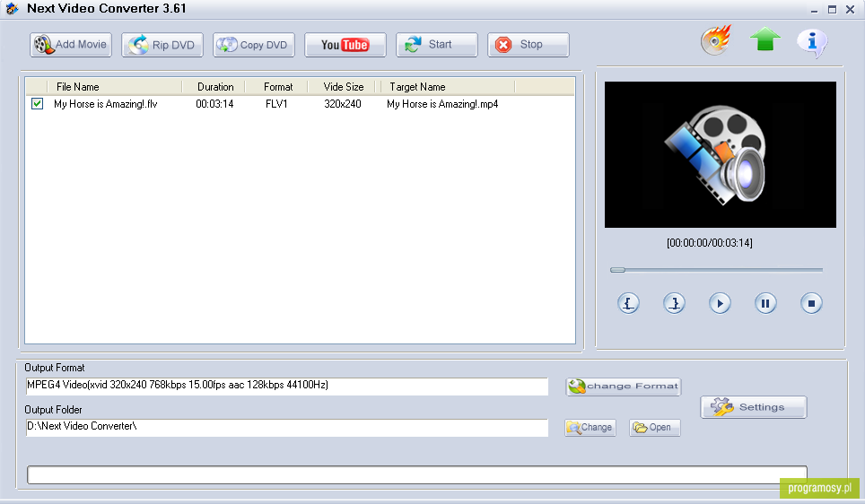Click the app icon in title bar
The image size is (865, 504).
point(13,9)
